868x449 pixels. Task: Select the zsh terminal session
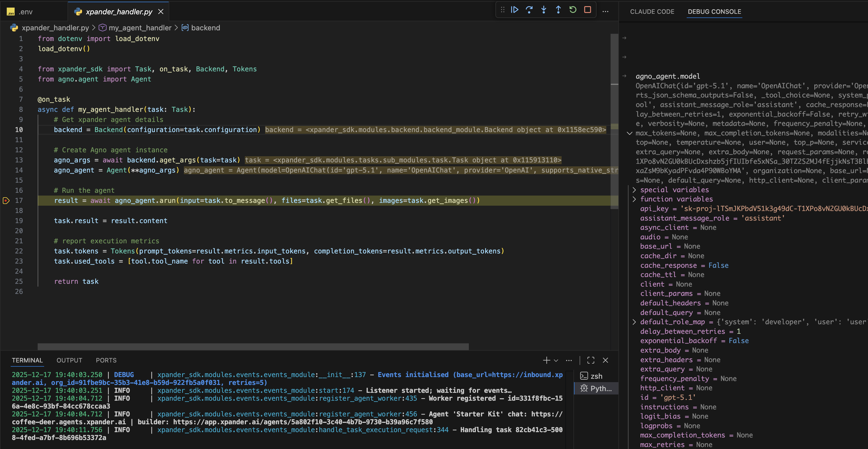(596, 376)
